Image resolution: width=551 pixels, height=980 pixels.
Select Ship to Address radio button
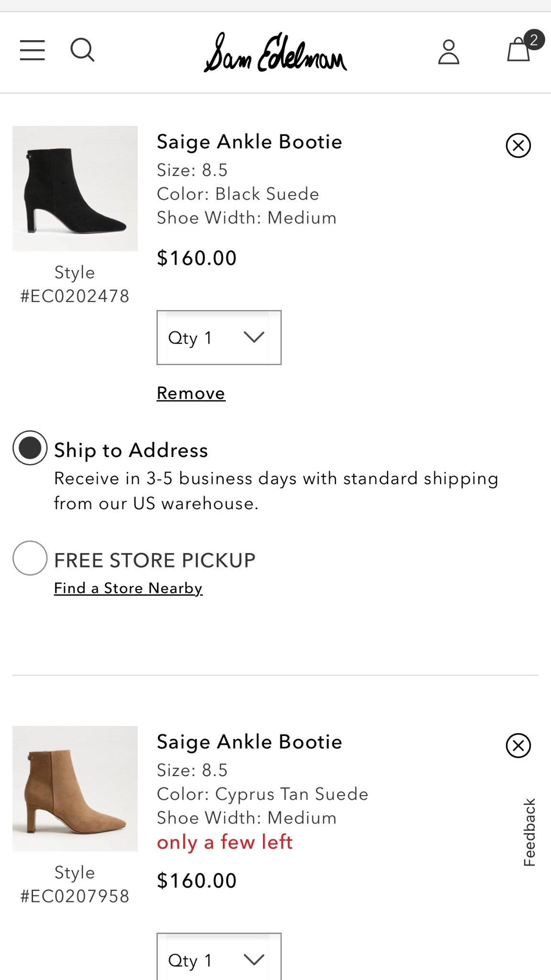[x=30, y=448]
